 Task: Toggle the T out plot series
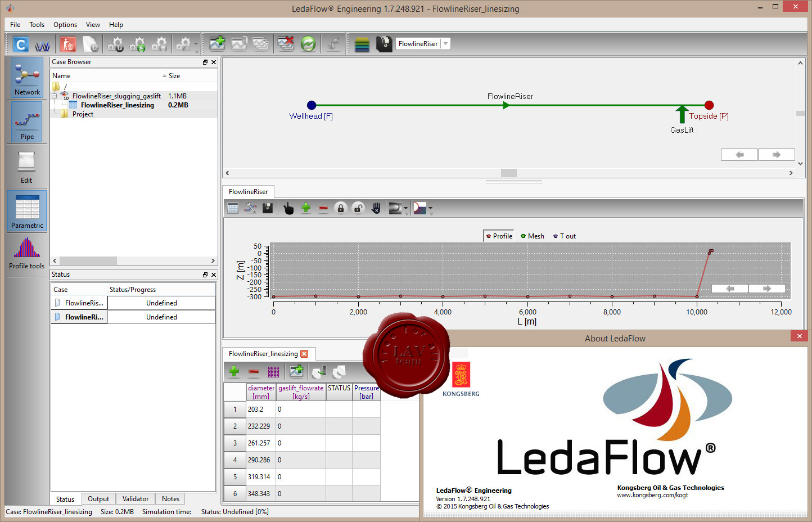(x=565, y=236)
